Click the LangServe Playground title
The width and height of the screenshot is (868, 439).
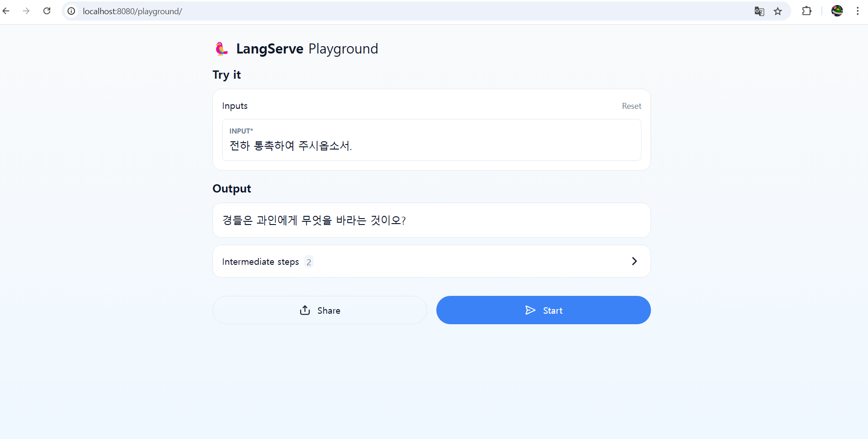[307, 48]
